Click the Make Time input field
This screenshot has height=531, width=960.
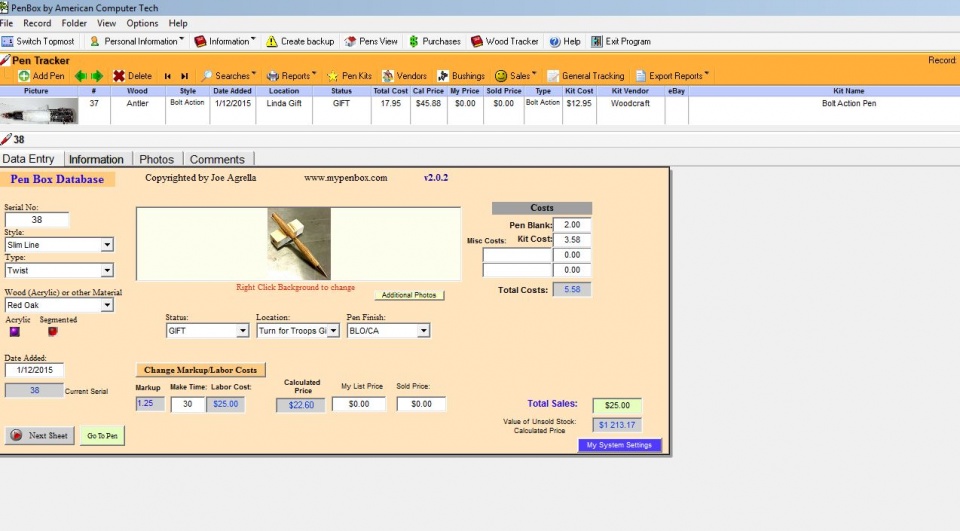[187, 405]
